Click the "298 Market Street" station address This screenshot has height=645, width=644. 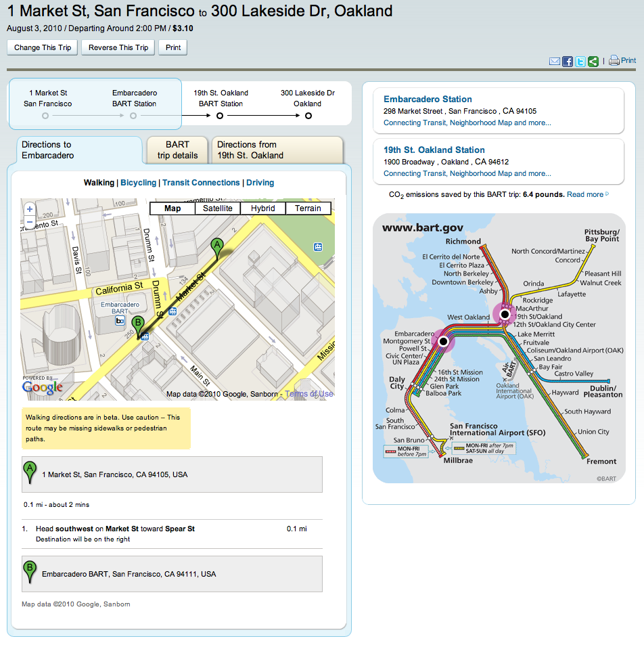460,111
